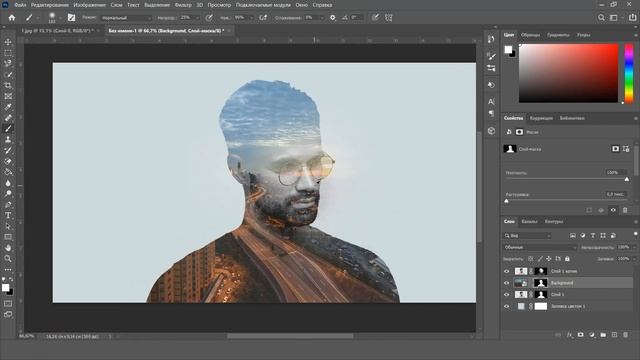Viewport: 640px width, 360px height.
Task: Click the search magnifier icon
Action: click(x=601, y=18)
